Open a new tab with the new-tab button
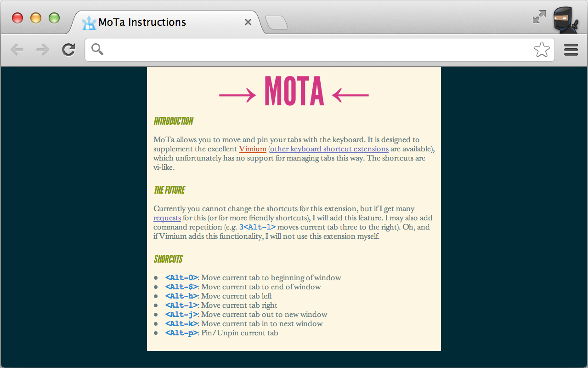 tap(277, 23)
